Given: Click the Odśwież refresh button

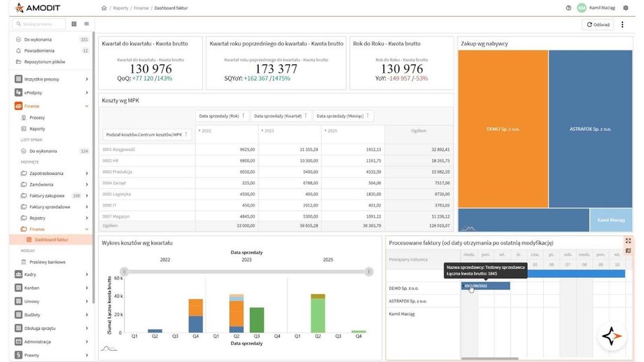Looking at the screenshot, I should [598, 25].
